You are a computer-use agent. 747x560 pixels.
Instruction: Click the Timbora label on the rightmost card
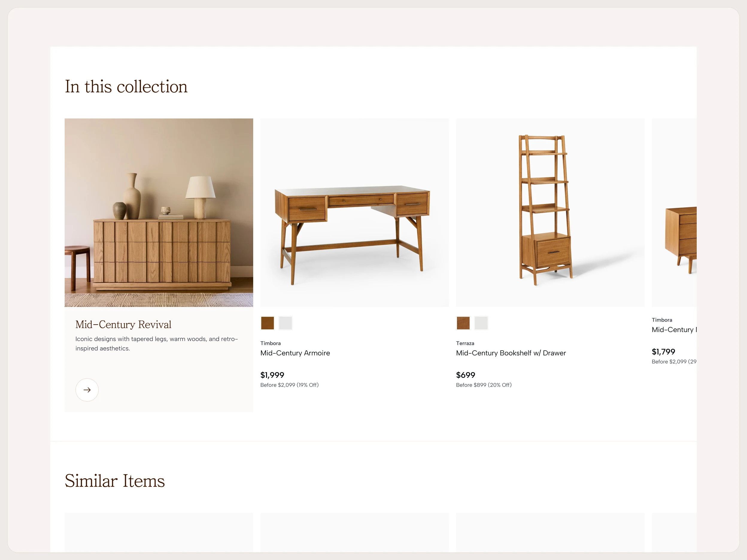click(662, 320)
